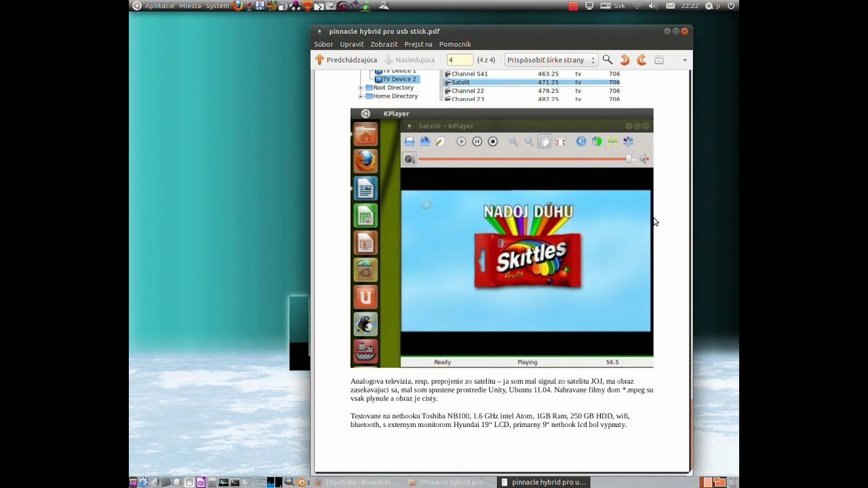The height and width of the screenshot is (488, 868).
Task: Click the home folder icon in Unity launcher
Action: click(366, 134)
